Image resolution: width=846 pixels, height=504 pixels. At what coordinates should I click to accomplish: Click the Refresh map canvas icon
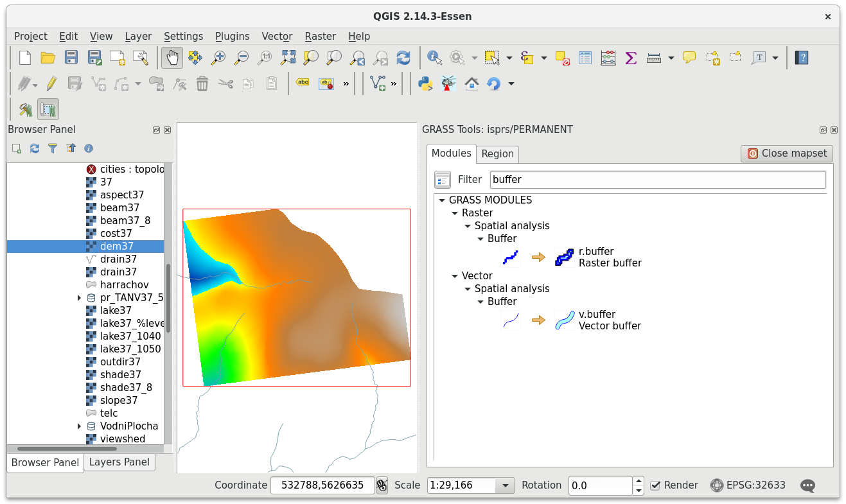click(403, 58)
